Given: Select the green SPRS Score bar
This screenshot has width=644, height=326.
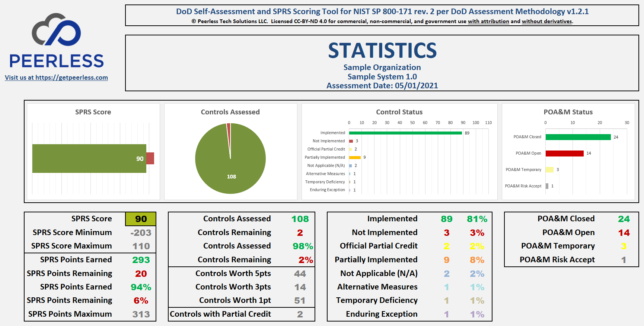Looking at the screenshot, I should (89, 158).
